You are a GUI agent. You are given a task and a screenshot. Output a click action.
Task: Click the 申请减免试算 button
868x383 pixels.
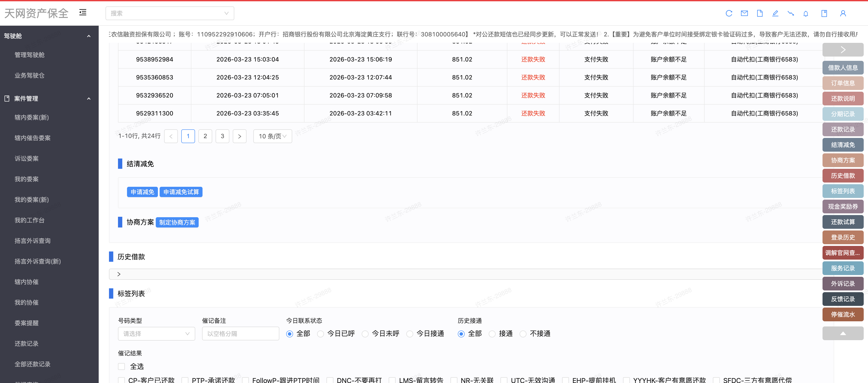coord(181,192)
